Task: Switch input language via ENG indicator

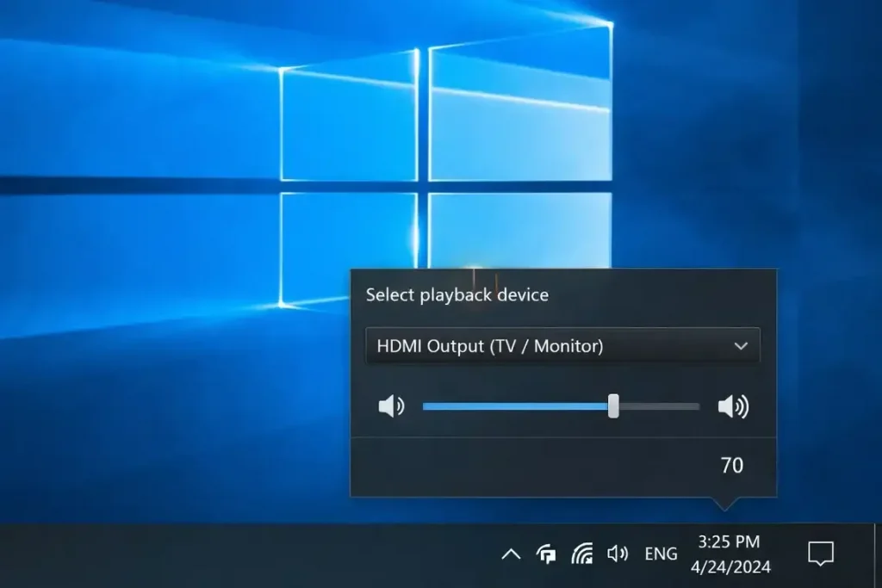Action: pyautogui.click(x=661, y=554)
